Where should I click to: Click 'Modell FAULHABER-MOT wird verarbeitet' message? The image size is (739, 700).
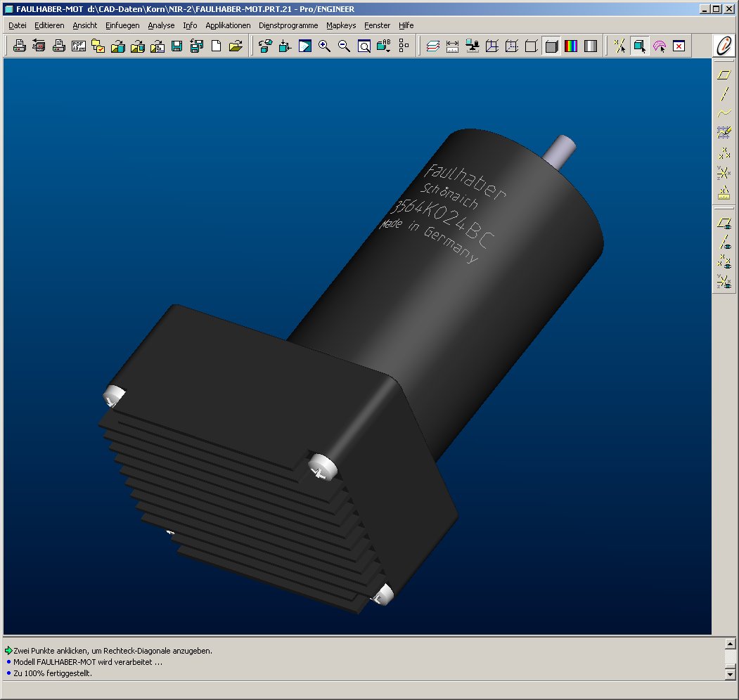click(88, 662)
